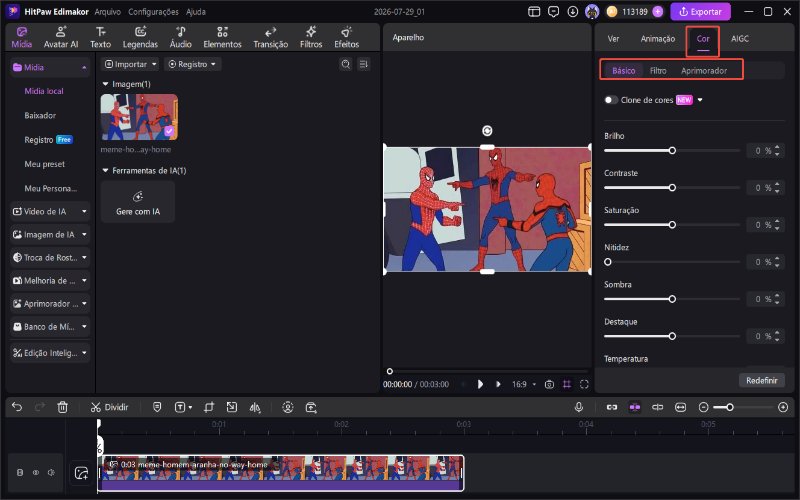The image size is (800, 500).
Task: Open the Transição tab
Action: coord(270,37)
